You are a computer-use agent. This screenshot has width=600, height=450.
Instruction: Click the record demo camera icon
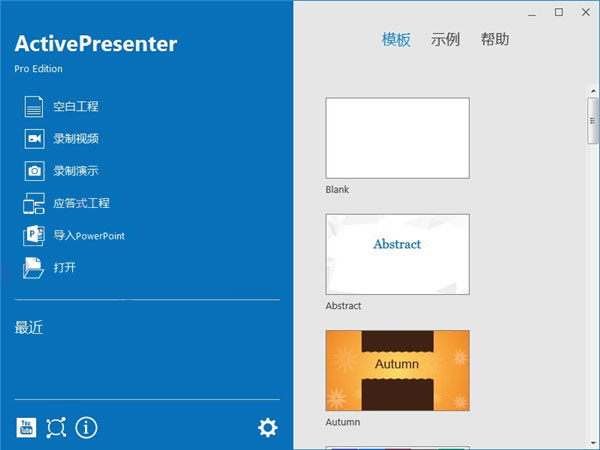(34, 171)
